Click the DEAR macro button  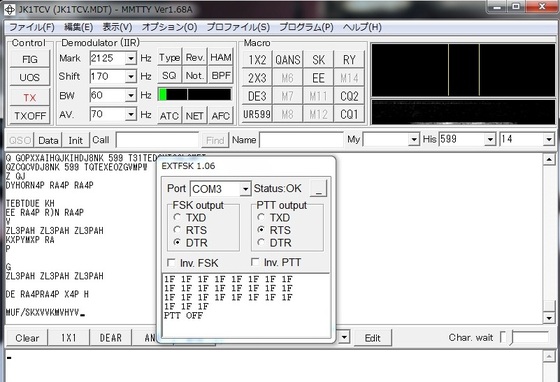[x=111, y=338]
